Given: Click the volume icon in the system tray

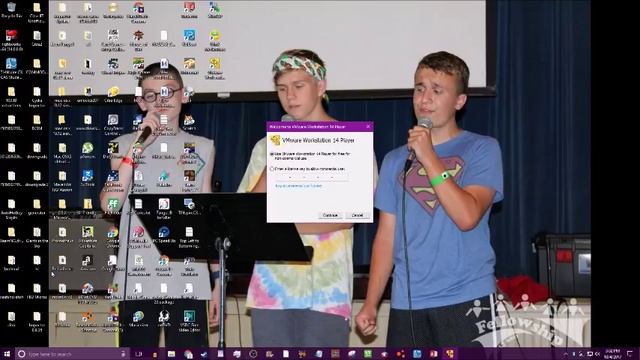Looking at the screenshot, I should tap(597, 354).
